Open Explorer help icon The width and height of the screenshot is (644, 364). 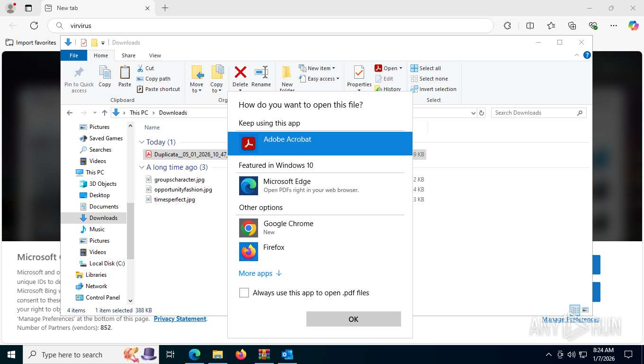pos(587,55)
